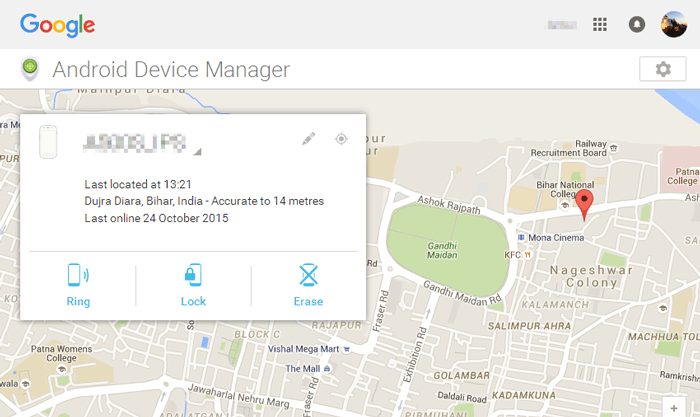700x417 pixels.
Task: Click GOLAMBAR map label
Action: tap(462, 376)
